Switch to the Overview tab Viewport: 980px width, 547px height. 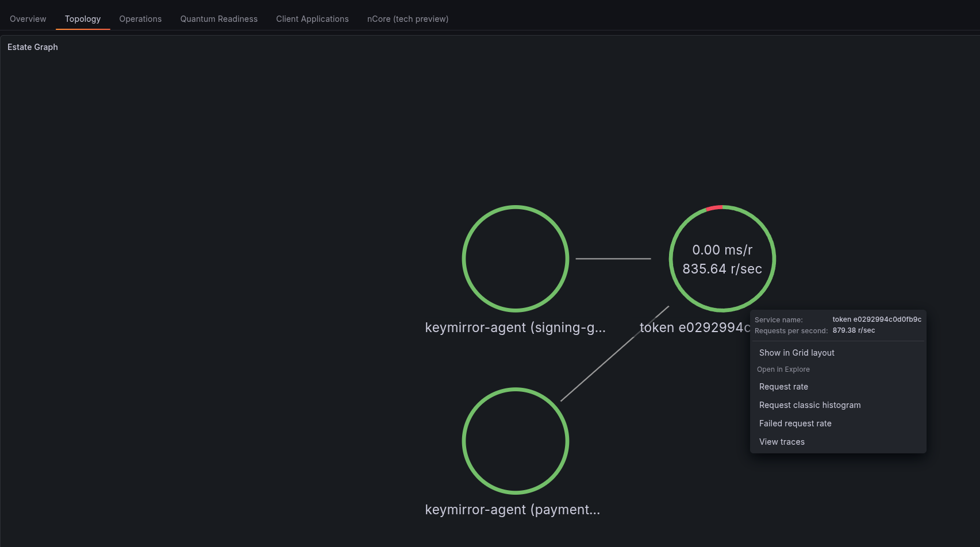(x=28, y=19)
